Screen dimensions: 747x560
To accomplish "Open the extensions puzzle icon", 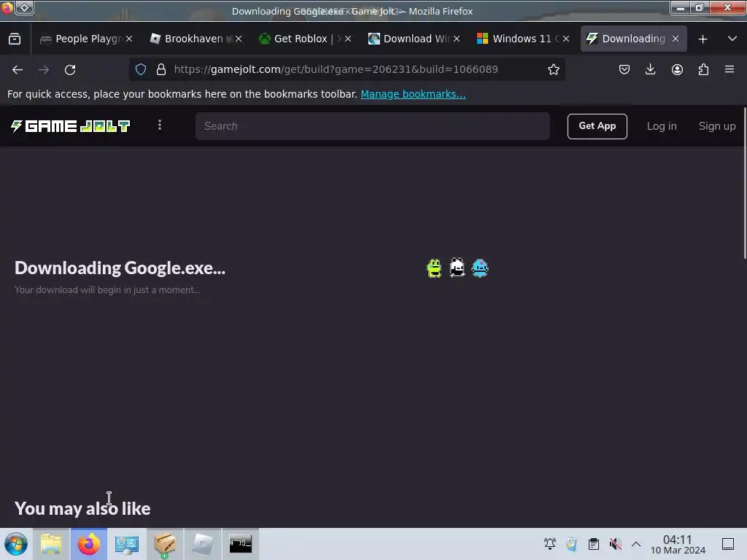I will 703,69.
